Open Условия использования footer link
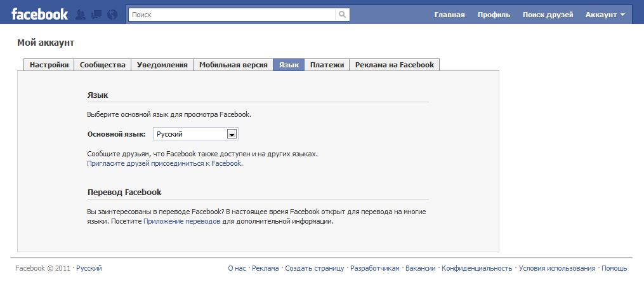The height and width of the screenshot is (284, 644). 557,268
